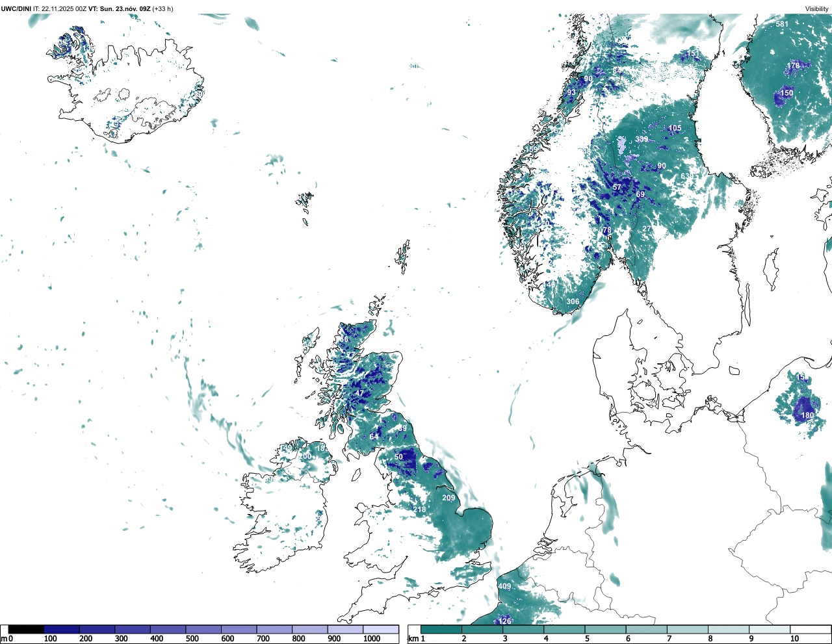Click the '50' value over northern England
832x644 pixels.
tap(398, 457)
